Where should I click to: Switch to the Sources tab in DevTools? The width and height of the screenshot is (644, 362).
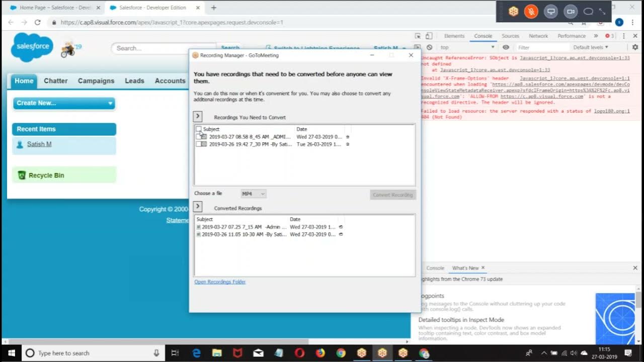[x=510, y=36]
